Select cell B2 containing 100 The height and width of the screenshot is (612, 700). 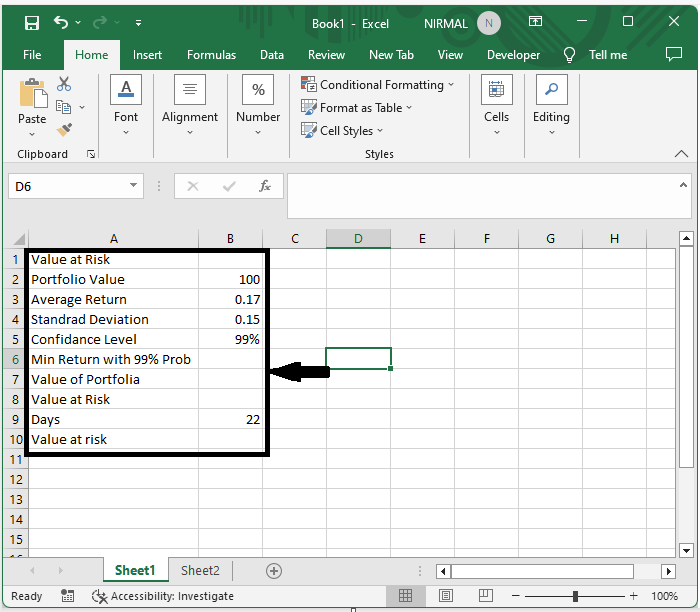pyautogui.click(x=230, y=280)
